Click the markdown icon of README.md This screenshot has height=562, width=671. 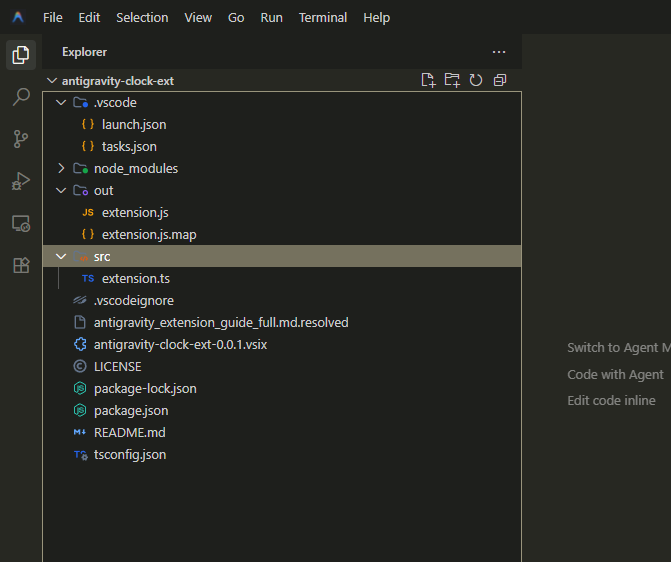click(80, 432)
